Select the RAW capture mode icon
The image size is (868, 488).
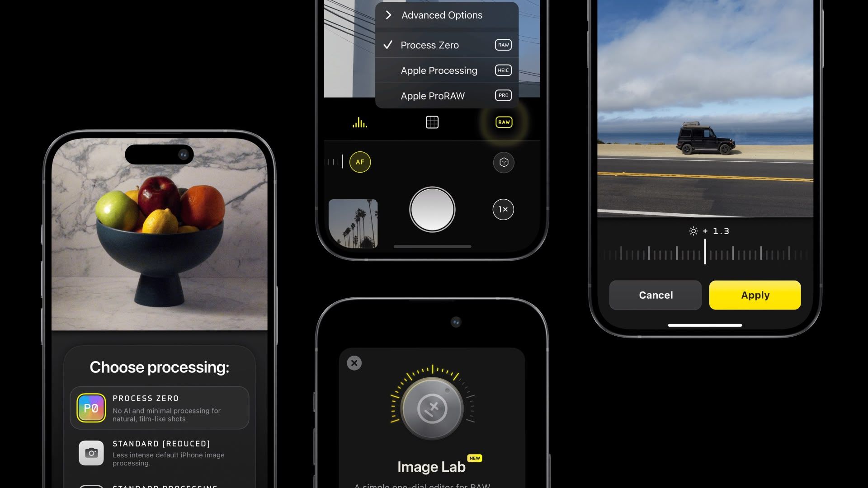point(503,122)
